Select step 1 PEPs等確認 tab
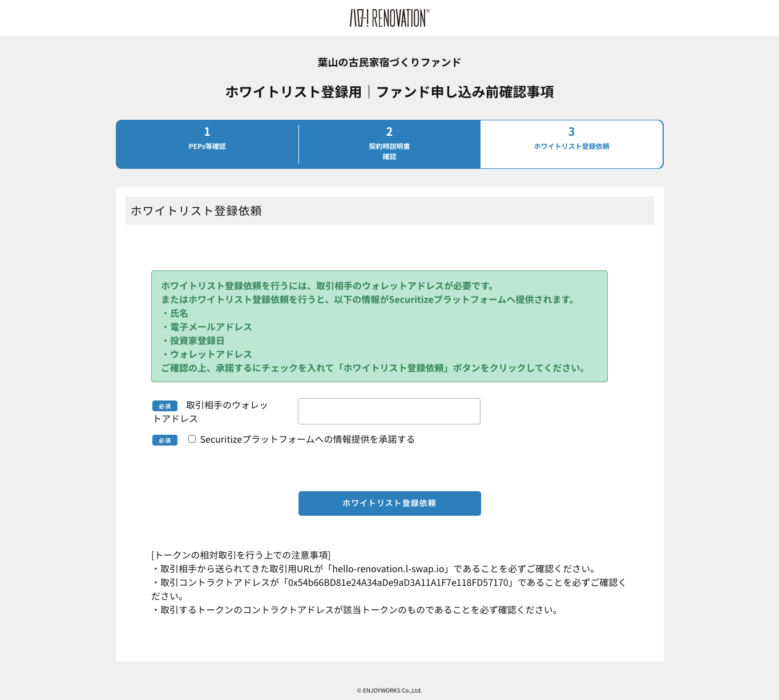 207,144
